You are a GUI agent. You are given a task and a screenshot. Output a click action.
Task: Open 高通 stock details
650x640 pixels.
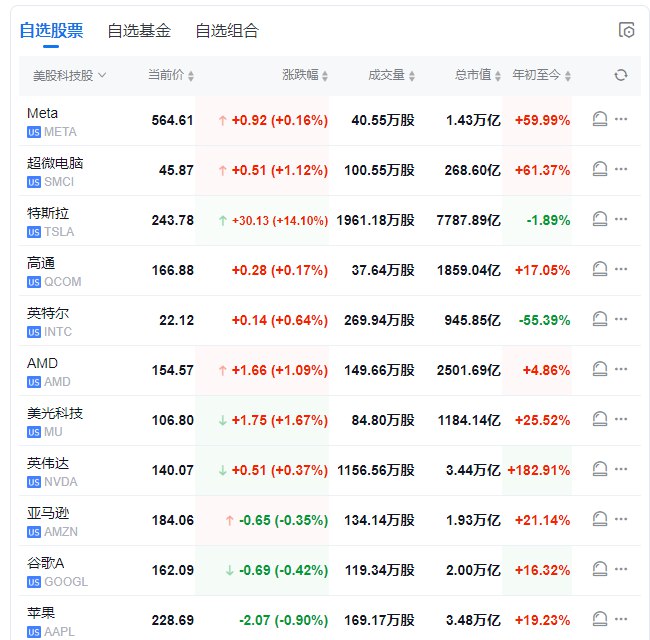[x=41, y=263]
